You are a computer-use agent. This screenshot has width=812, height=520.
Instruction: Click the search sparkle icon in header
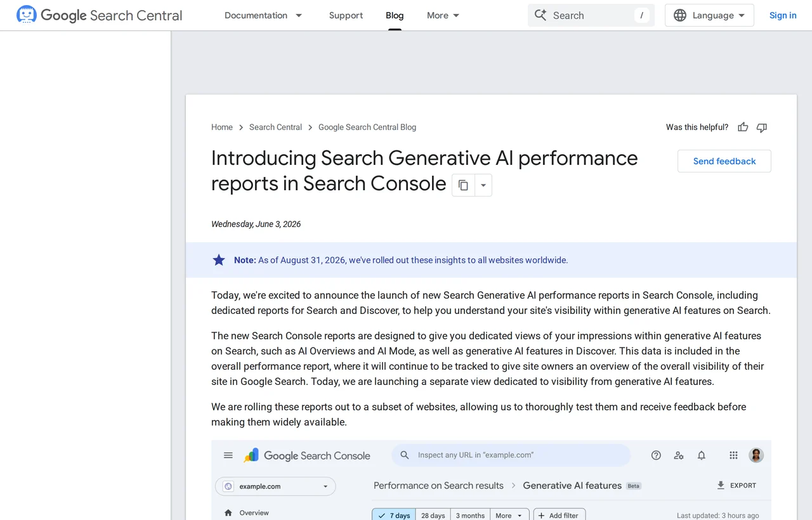[540, 15]
